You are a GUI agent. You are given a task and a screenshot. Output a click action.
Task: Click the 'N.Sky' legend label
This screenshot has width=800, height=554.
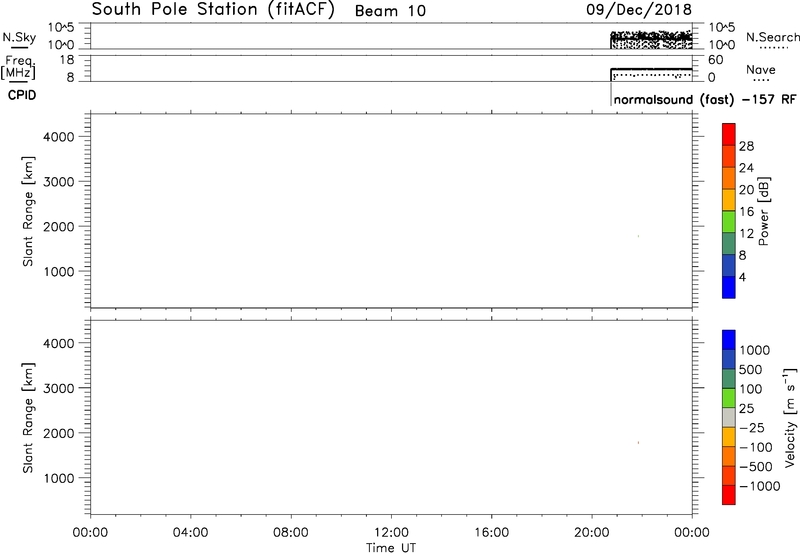(x=19, y=37)
